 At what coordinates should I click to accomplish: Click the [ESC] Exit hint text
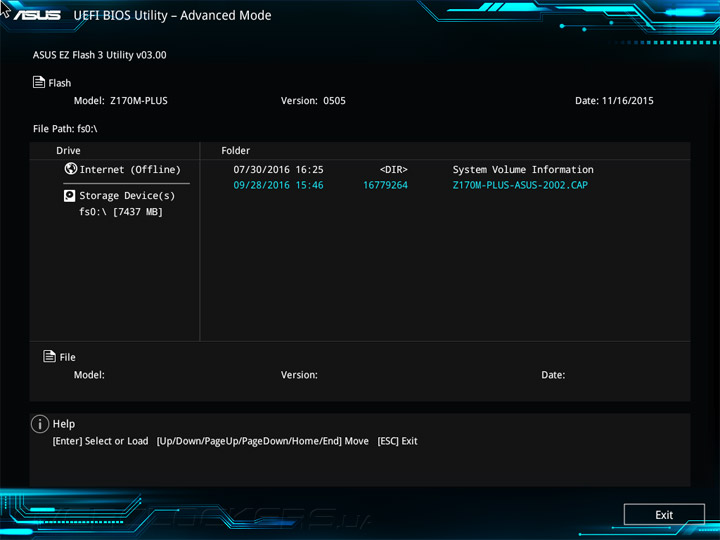(x=398, y=441)
